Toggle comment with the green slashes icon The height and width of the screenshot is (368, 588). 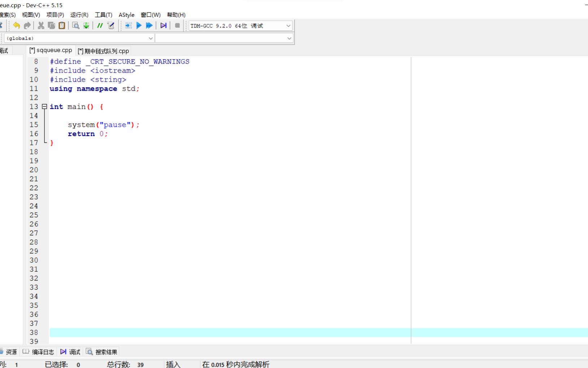pos(100,25)
